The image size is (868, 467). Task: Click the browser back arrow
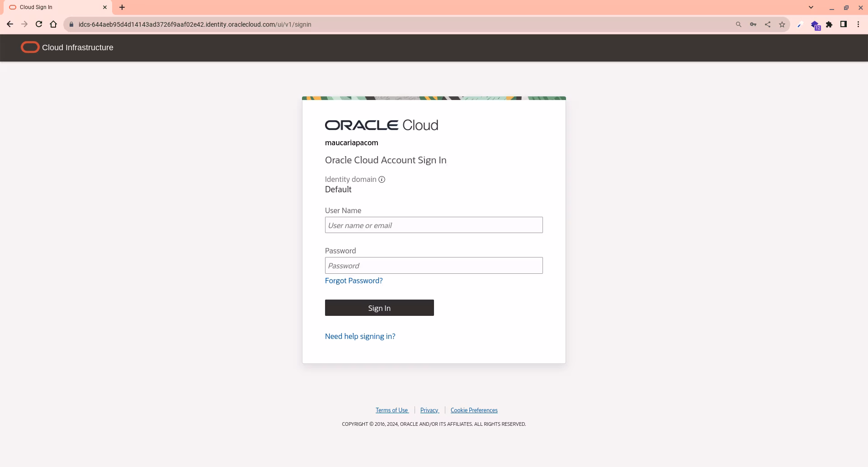click(10, 24)
